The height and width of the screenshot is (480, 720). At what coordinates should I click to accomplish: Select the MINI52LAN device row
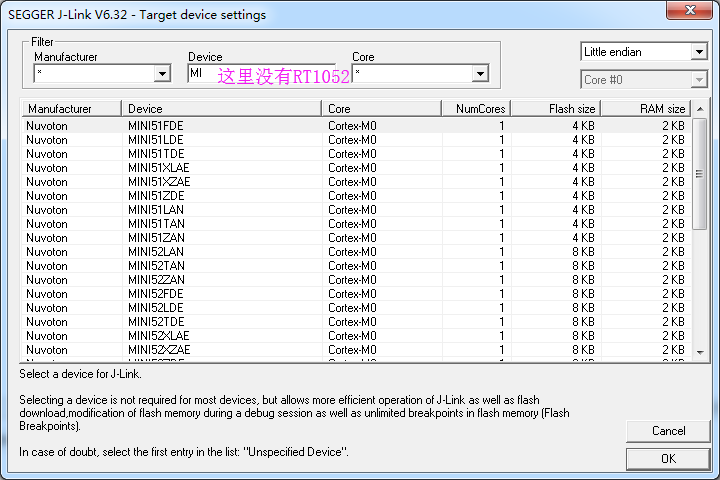pos(356,252)
